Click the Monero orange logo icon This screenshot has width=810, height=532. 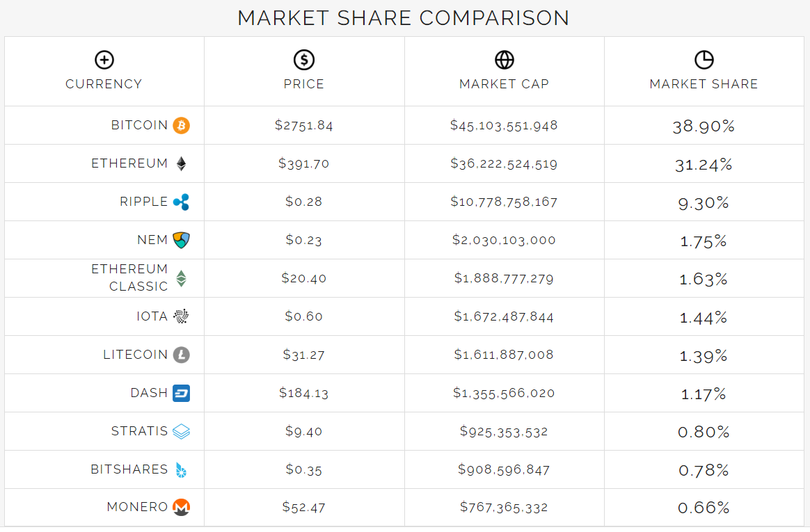(x=181, y=508)
